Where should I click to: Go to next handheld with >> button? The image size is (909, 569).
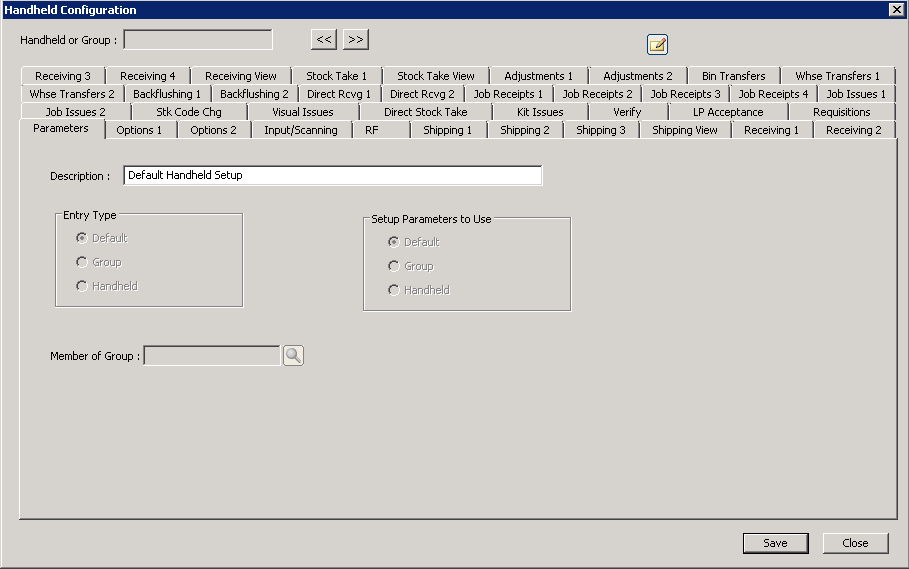[356, 40]
